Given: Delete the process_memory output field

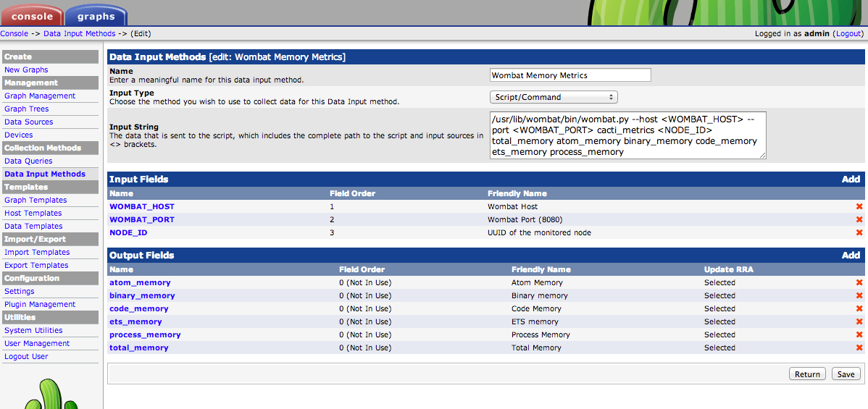Looking at the screenshot, I should click(859, 335).
